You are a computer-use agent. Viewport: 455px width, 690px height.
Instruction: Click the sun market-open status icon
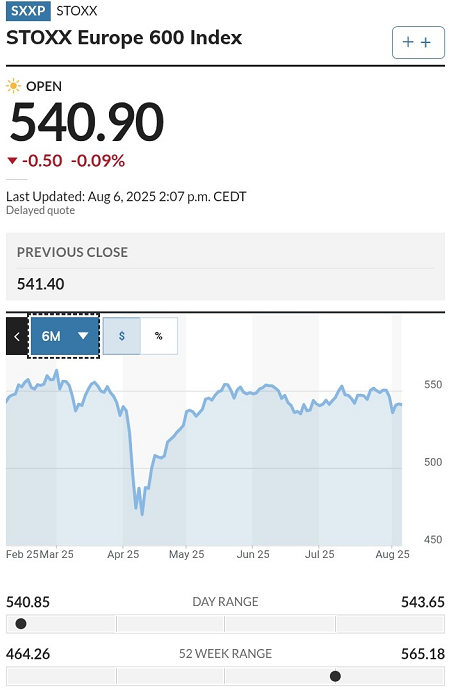14,86
